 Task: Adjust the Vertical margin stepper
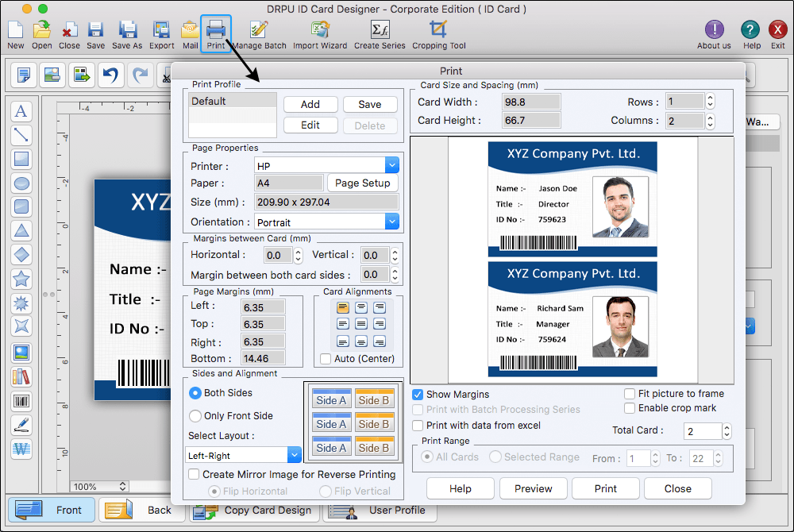[x=395, y=255]
